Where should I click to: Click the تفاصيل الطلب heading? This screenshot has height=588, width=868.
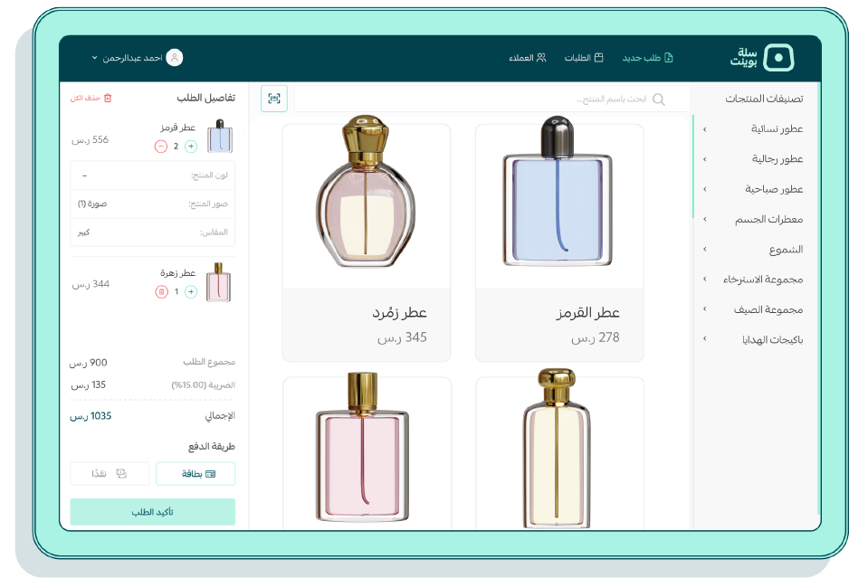tap(206, 98)
